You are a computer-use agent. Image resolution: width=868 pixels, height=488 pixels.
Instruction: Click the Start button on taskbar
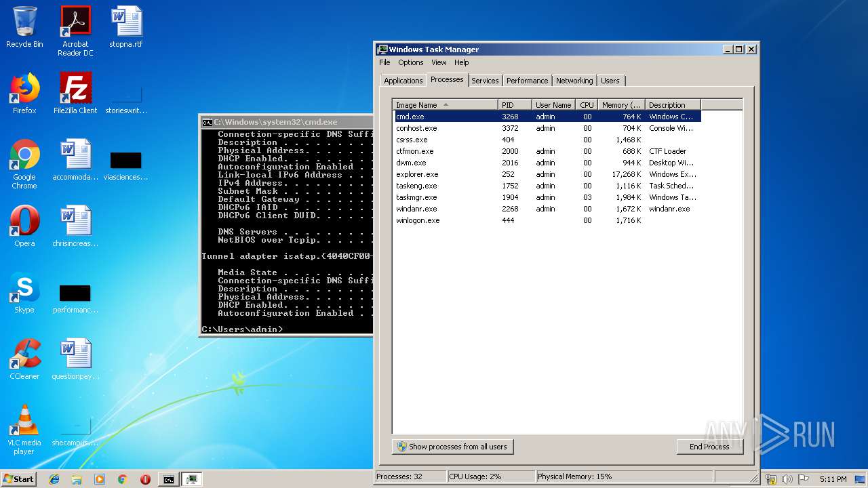click(x=18, y=479)
